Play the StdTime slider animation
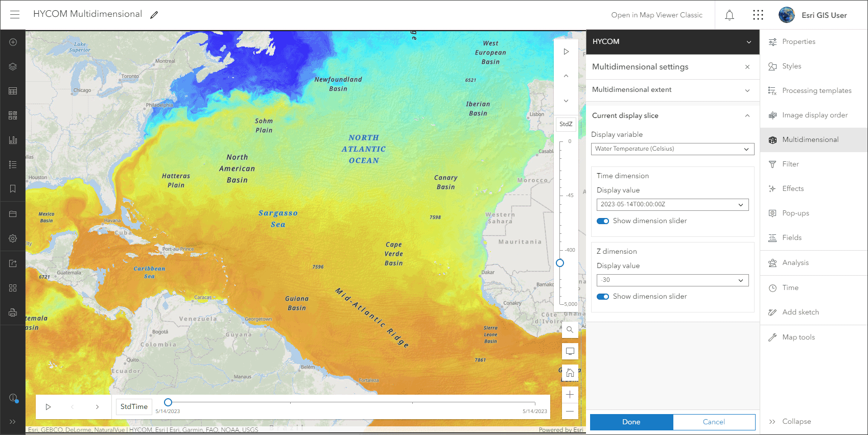 click(49, 407)
